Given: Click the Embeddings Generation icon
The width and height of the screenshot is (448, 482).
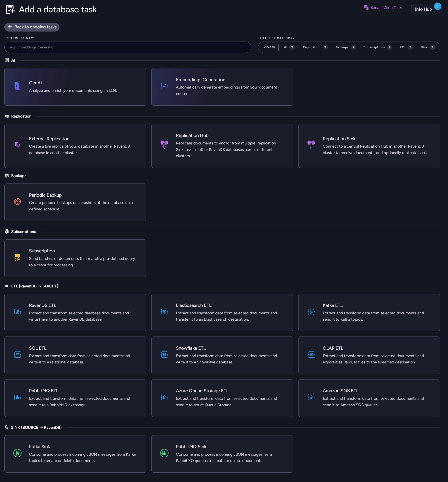Looking at the screenshot, I should tap(164, 86).
